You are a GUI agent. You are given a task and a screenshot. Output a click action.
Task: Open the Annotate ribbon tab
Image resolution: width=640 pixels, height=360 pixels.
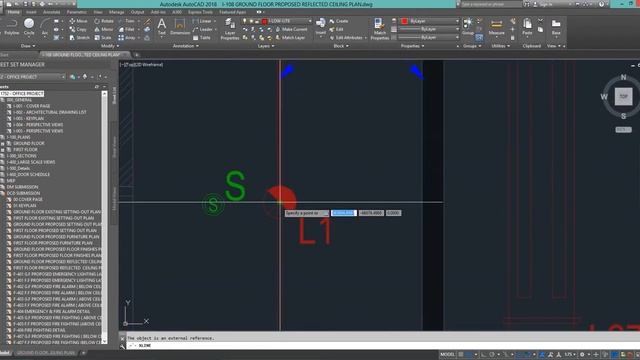51,12
